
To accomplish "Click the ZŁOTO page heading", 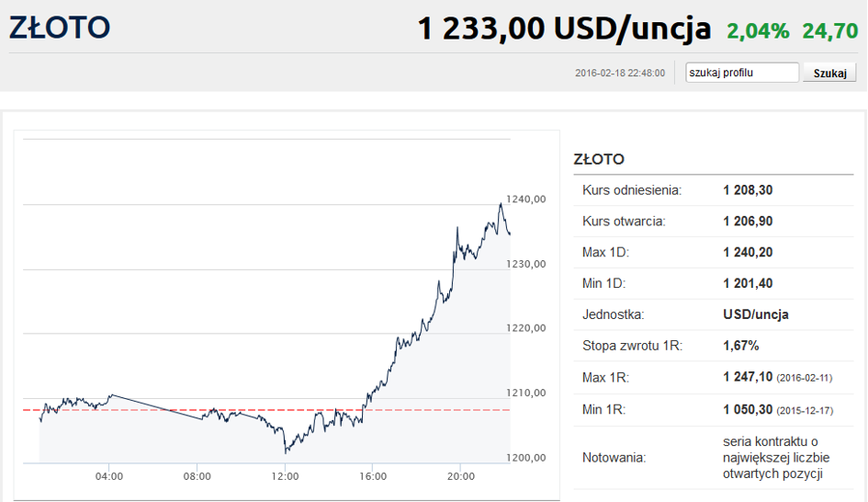I will click(59, 28).
